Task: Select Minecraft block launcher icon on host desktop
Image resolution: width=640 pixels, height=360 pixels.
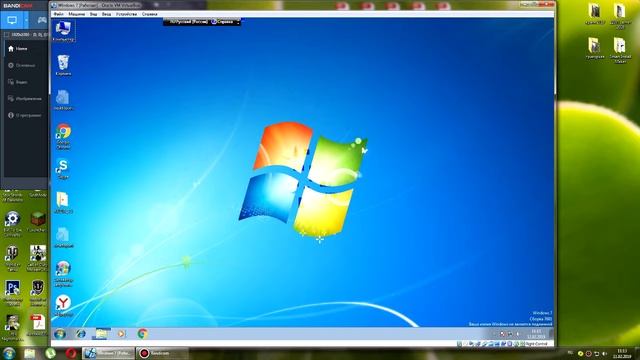Action: click(38, 222)
